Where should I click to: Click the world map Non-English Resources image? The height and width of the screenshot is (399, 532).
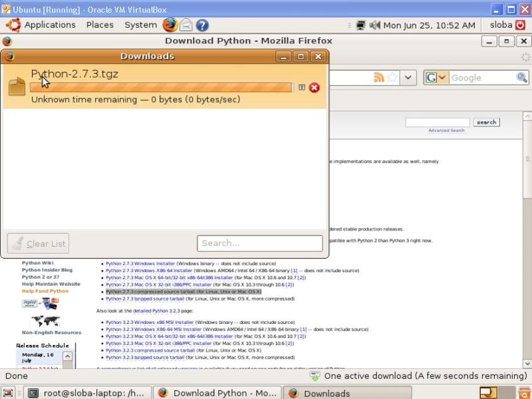coord(46,321)
